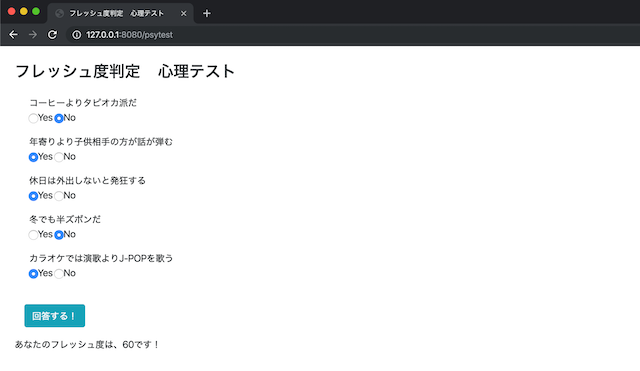Click the question text 休日は外出しないと発狂する

[x=87, y=180]
